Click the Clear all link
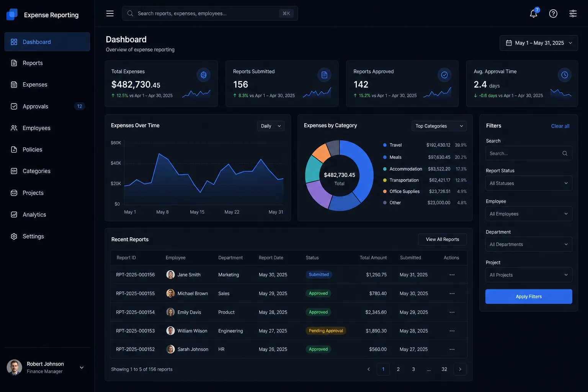Screen dimensions: 588x392 click(560, 126)
